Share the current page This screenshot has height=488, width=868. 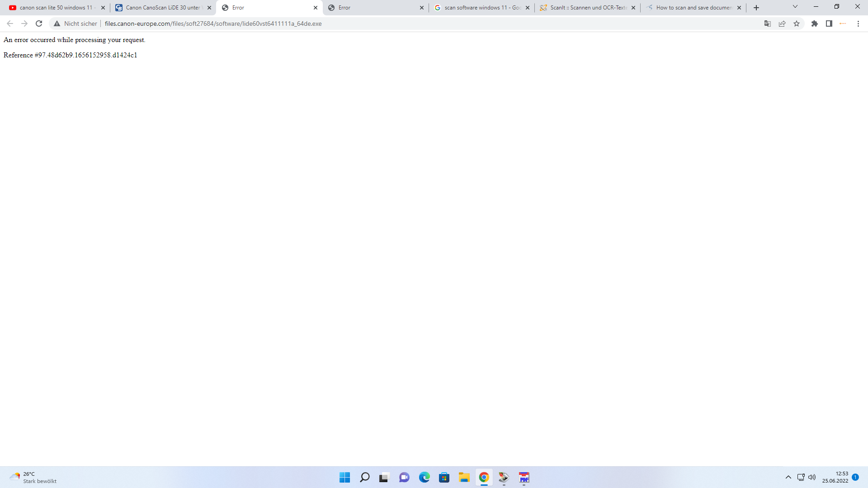(782, 23)
